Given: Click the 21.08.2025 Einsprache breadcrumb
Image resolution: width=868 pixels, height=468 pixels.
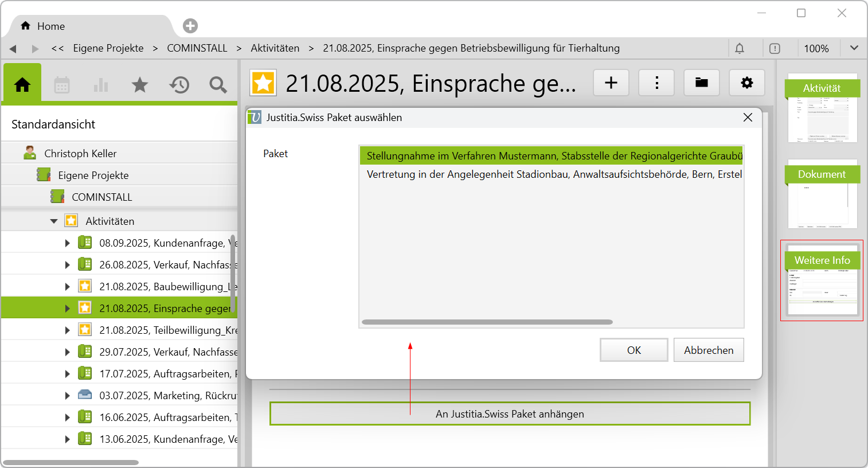Looking at the screenshot, I should (x=471, y=48).
